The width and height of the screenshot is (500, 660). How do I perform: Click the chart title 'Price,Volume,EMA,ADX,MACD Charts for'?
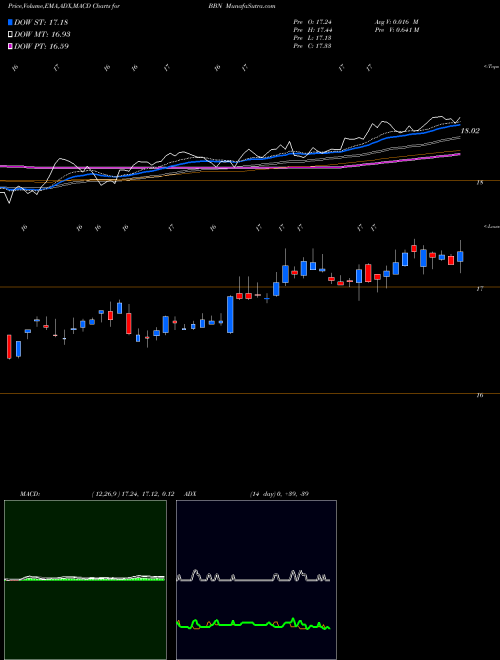click(x=64, y=6)
